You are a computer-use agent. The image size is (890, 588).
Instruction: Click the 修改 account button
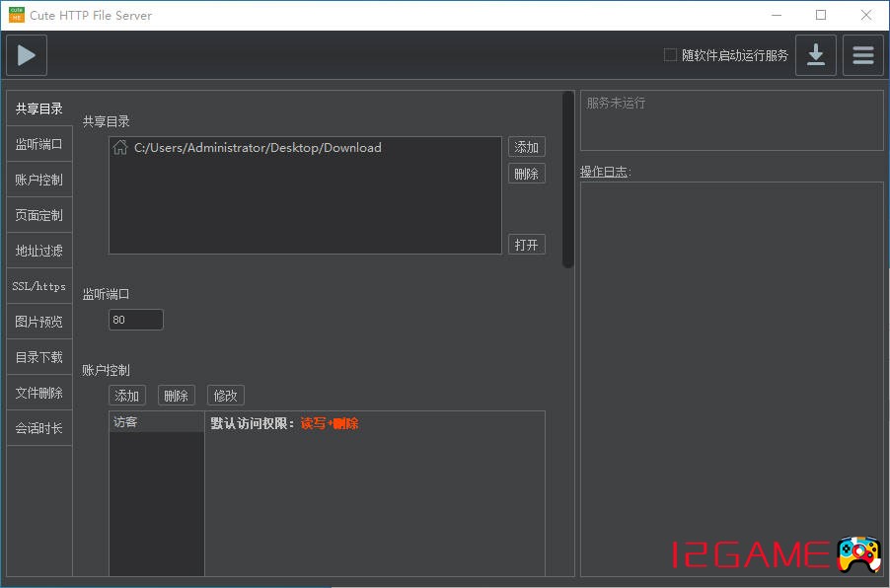225,395
